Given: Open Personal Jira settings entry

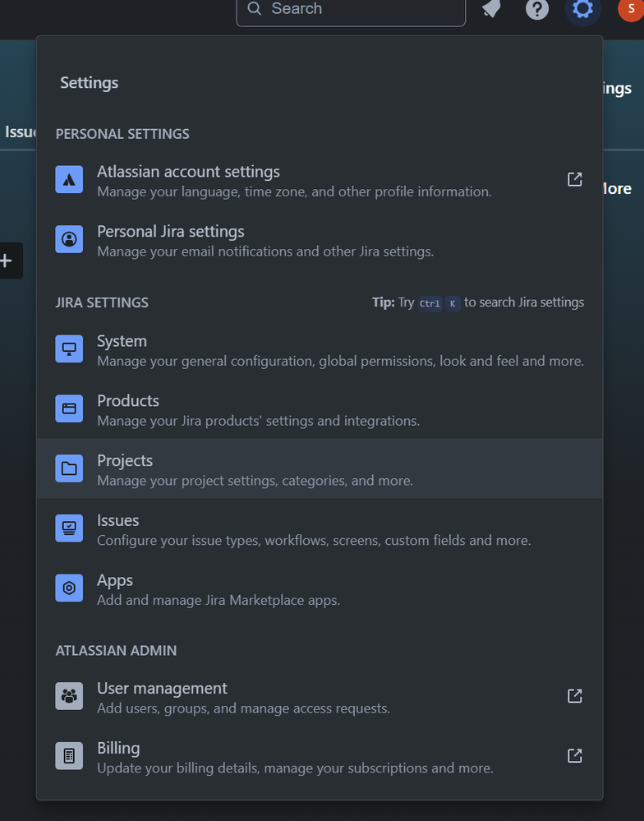Looking at the screenshot, I should (x=320, y=239).
